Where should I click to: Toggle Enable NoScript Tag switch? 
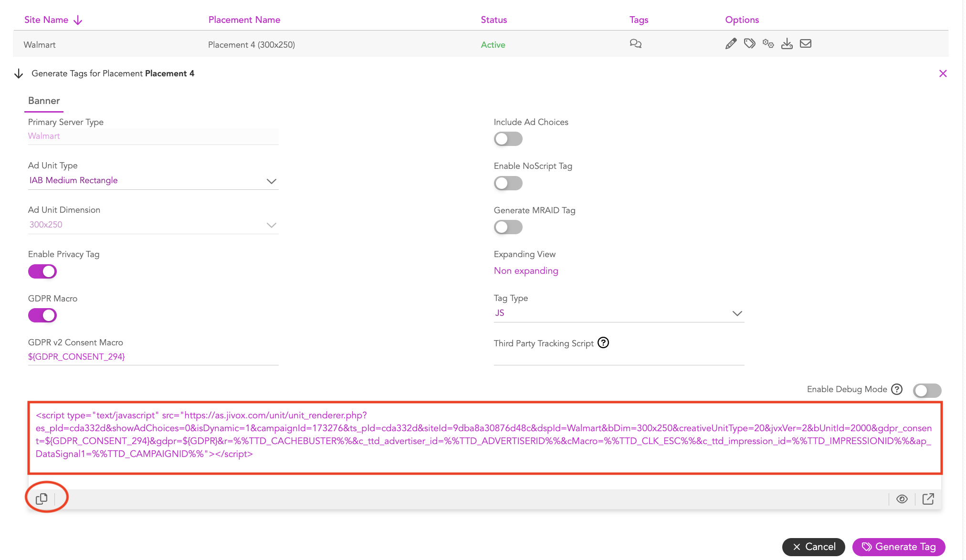coord(508,183)
